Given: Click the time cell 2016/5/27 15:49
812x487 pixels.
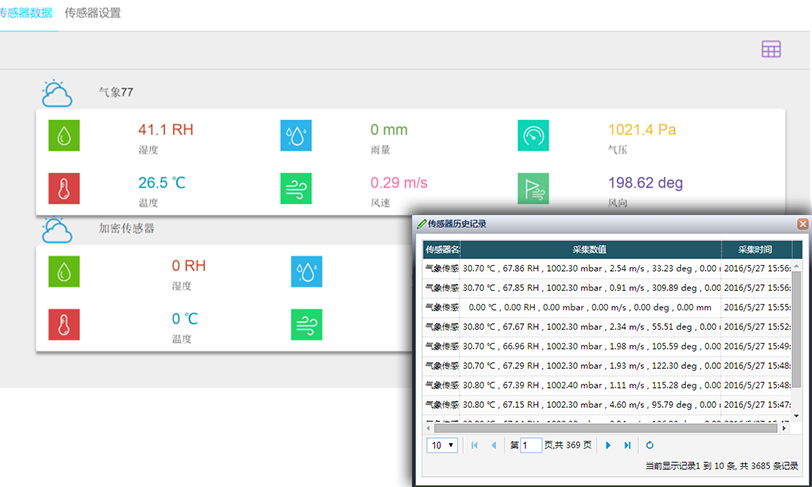Looking at the screenshot, I should click(757, 346).
